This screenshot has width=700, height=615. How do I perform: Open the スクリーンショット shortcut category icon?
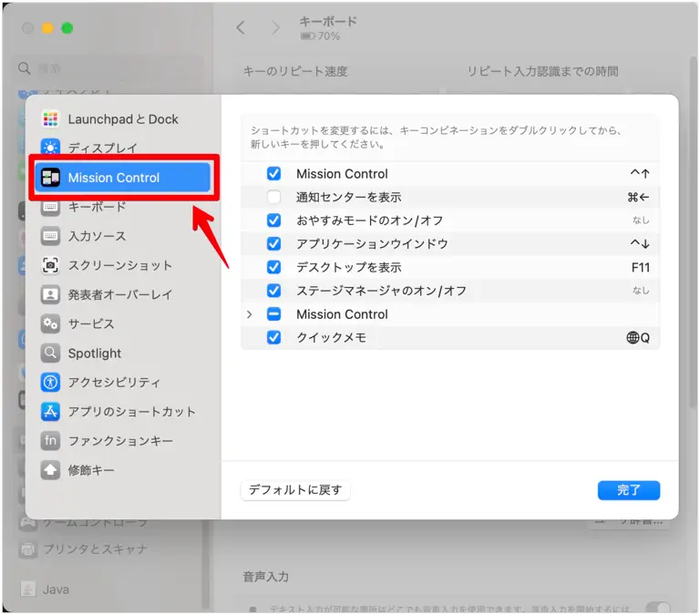point(50,265)
